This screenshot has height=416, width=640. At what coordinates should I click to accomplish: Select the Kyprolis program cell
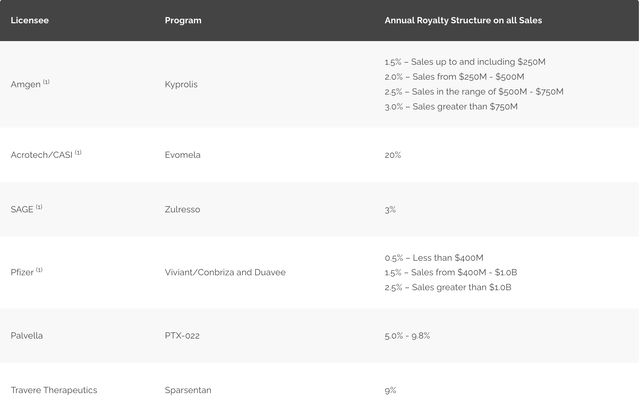click(x=181, y=84)
